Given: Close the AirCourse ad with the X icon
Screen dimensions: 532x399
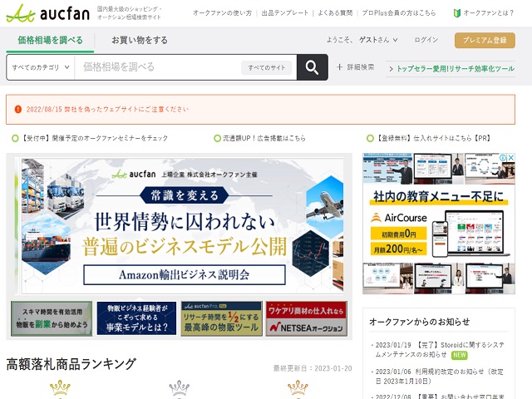Looking at the screenshot, I should pos(510,158).
